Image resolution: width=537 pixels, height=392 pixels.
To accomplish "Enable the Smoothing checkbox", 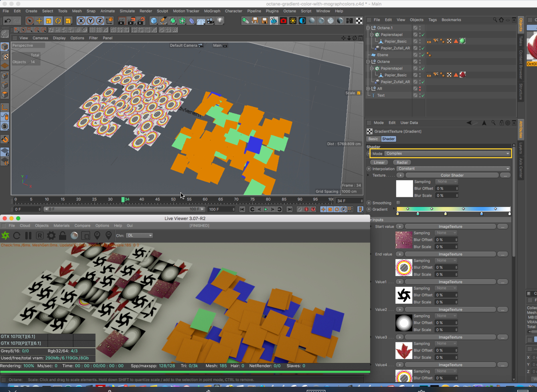I will (398, 203).
